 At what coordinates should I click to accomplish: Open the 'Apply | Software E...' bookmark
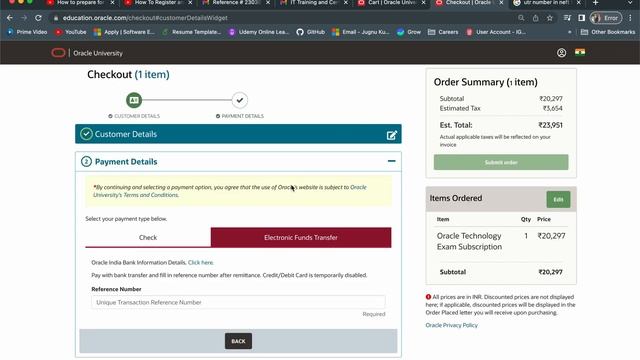(x=124, y=32)
